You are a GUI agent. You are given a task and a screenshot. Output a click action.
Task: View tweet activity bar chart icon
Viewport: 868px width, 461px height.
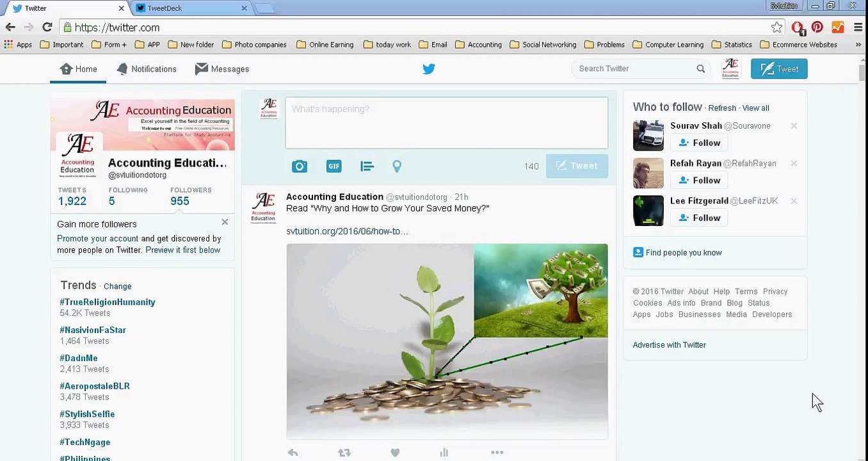click(444, 453)
